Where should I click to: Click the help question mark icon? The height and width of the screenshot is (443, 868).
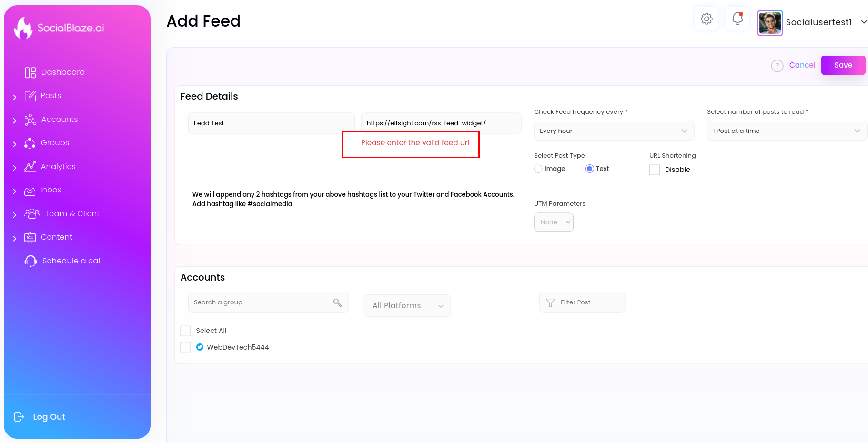click(x=777, y=66)
